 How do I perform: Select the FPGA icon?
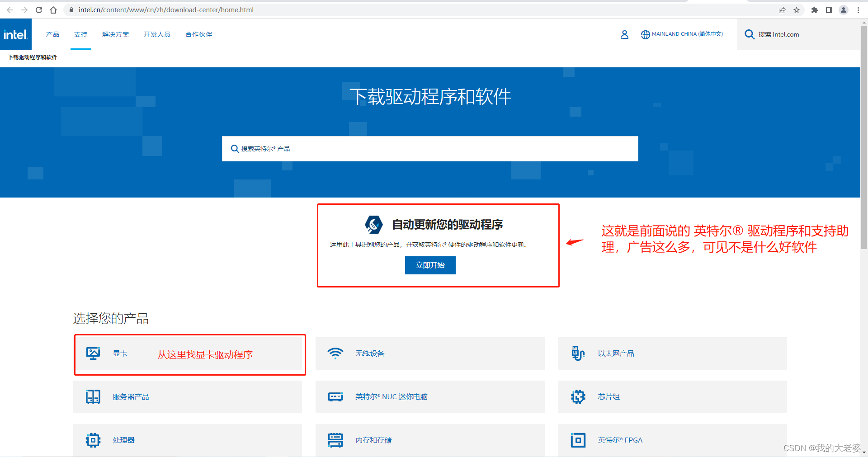(578, 440)
